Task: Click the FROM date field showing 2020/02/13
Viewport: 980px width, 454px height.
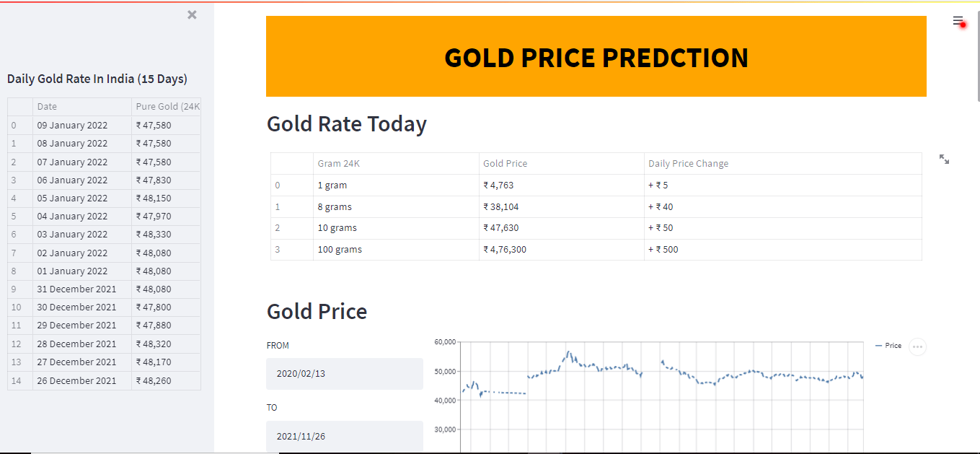Action: [x=345, y=373]
